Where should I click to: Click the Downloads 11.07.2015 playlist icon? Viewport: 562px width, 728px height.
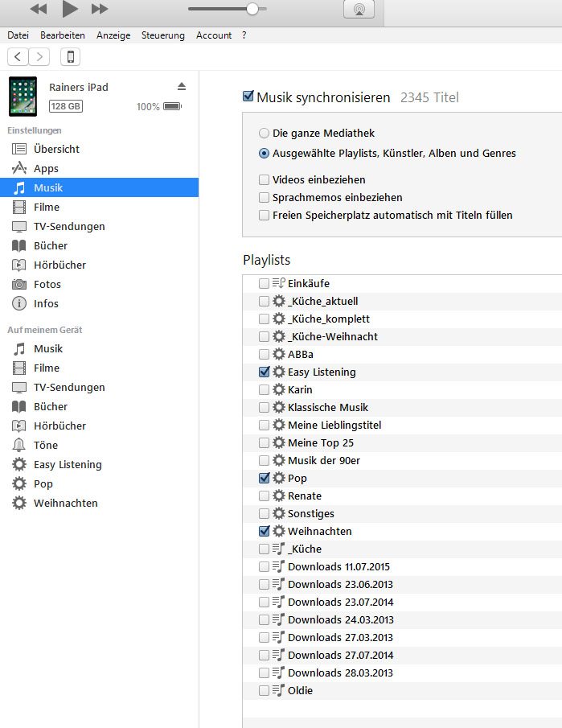pos(278,566)
